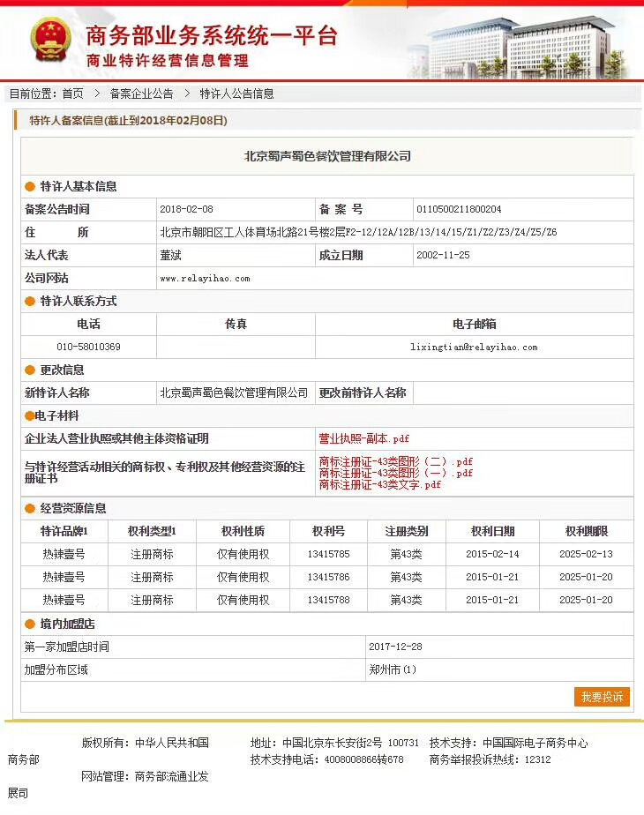Click the expiry date 2025-02-13
Image resolution: width=644 pixels, height=815 pixels.
point(586,554)
